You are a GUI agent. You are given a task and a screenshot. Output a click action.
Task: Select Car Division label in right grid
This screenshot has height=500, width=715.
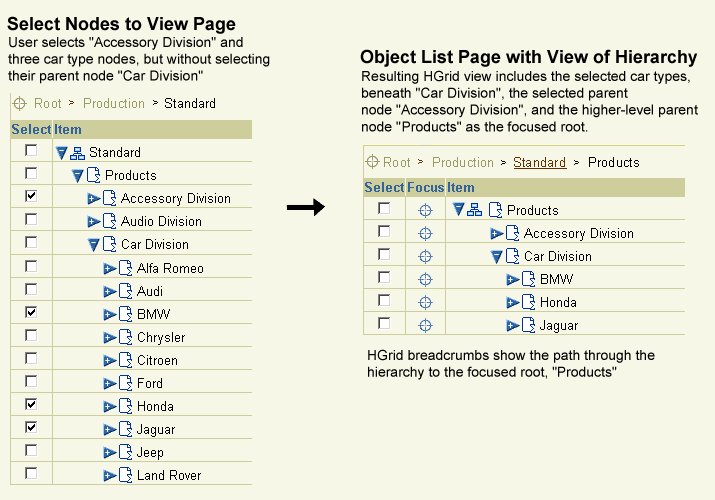[558, 256]
